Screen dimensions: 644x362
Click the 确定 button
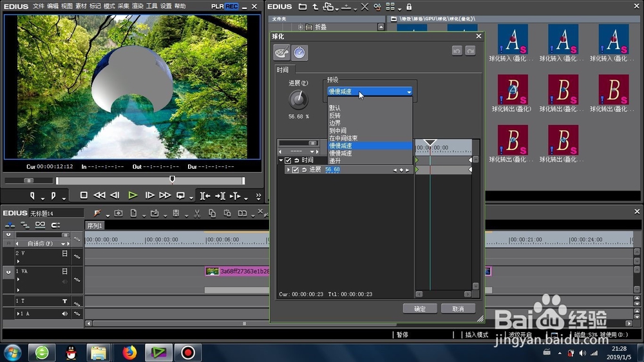(x=420, y=309)
